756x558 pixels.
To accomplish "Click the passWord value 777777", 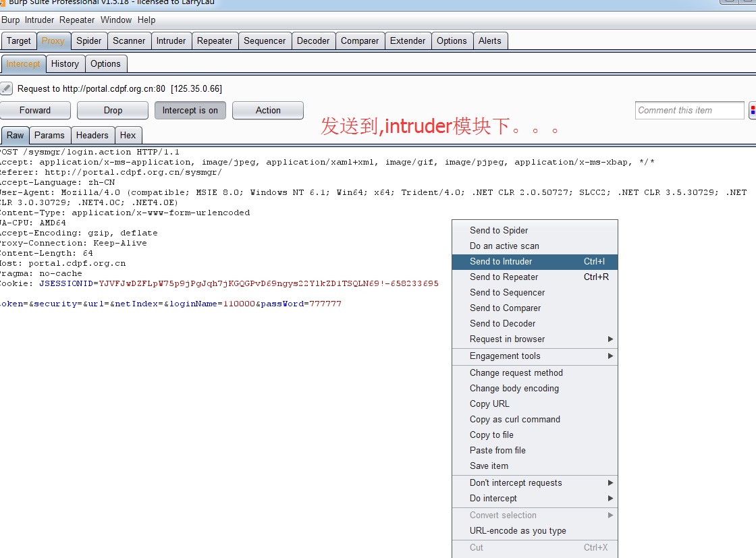I will tap(325, 304).
